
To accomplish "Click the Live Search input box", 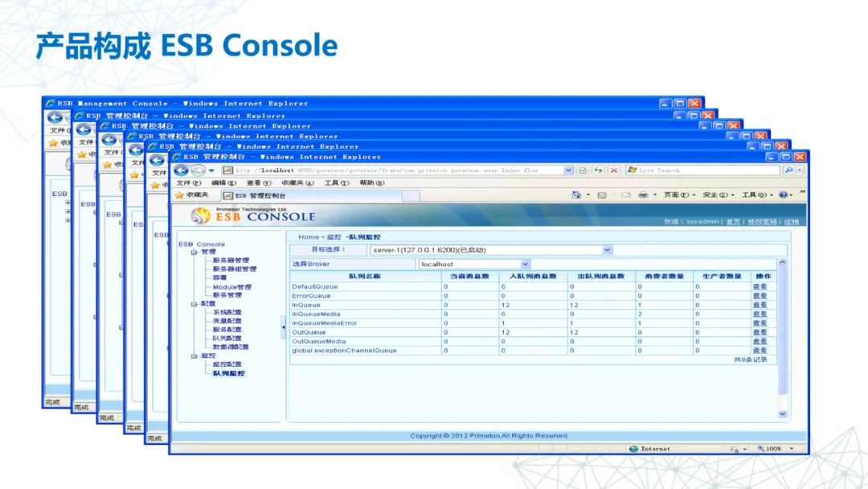I will point(703,171).
